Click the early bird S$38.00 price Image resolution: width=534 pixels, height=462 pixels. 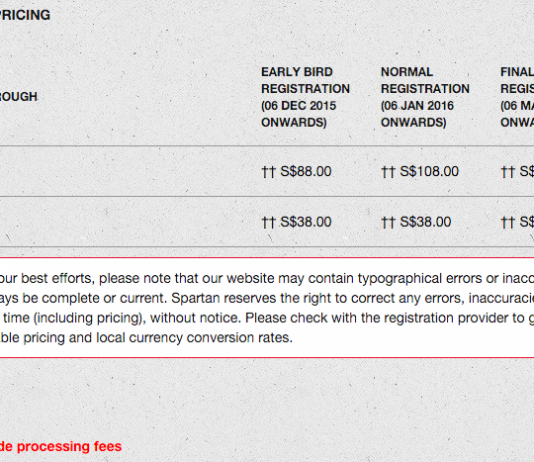(x=305, y=222)
